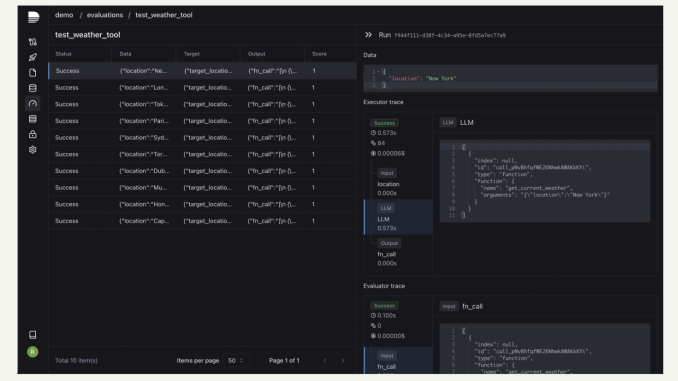
Task: Navigate to evaluations in the breadcrumb
Action: click(105, 15)
